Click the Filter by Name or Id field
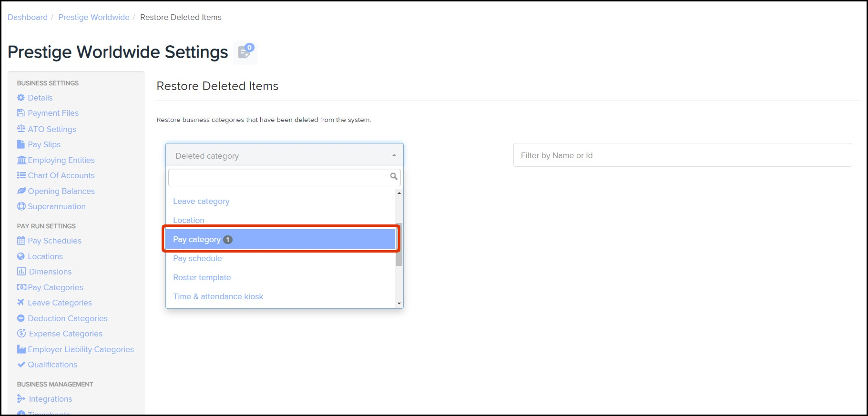The width and height of the screenshot is (868, 416). coord(682,155)
